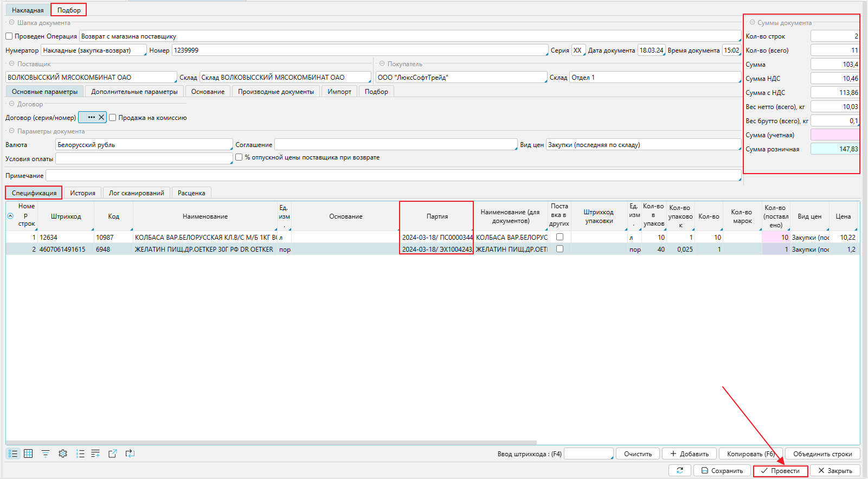Viewport: 868px width, 479px height.
Task: Clear contract field with X icon
Action: pos(101,117)
